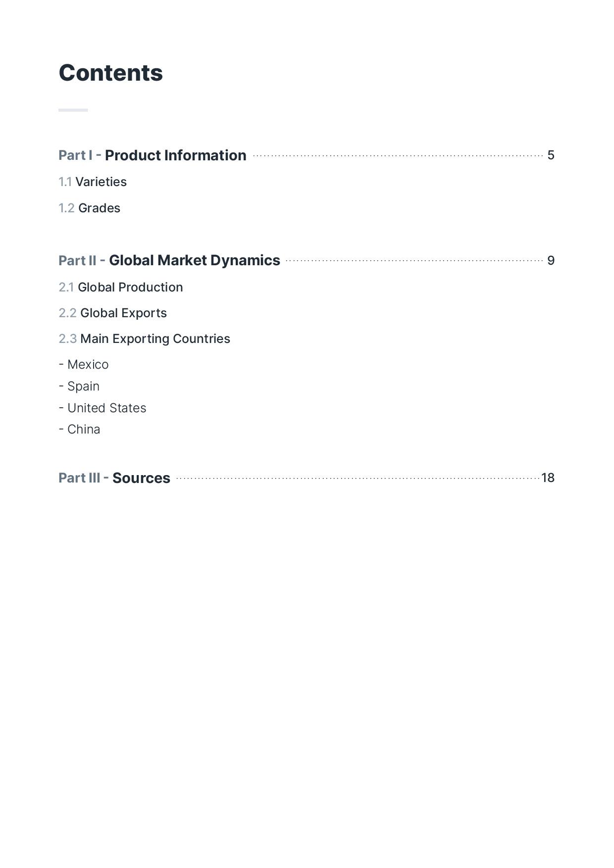Viewport: 614px width, 868px height.
Task: Open the 1.2 Grades entry
Action: pos(89,208)
